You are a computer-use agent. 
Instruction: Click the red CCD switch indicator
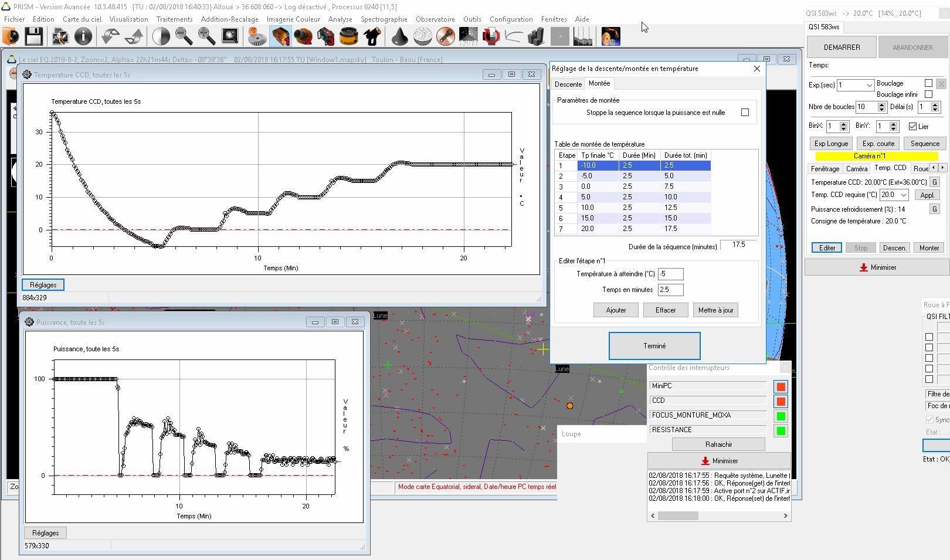pyautogui.click(x=781, y=402)
